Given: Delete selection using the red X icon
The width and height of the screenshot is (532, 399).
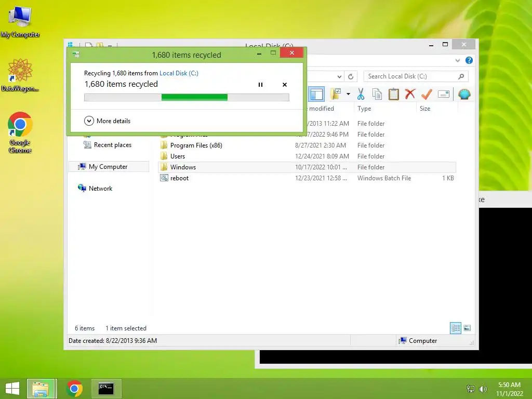Looking at the screenshot, I should 410,94.
